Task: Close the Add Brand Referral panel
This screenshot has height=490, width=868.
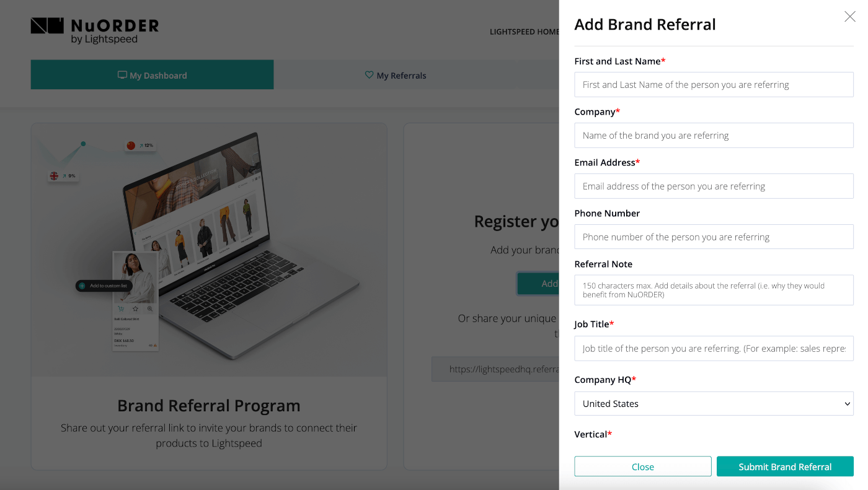Action: [x=849, y=17]
